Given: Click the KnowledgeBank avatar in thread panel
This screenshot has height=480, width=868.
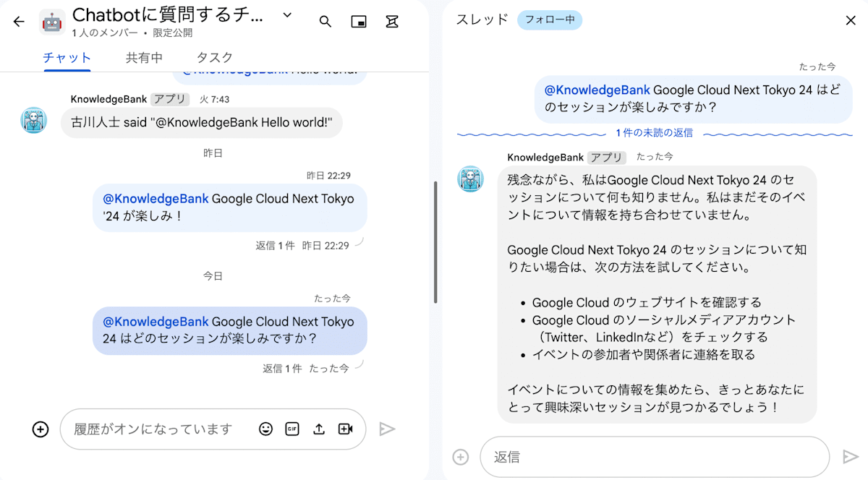Looking at the screenshot, I should [471, 179].
